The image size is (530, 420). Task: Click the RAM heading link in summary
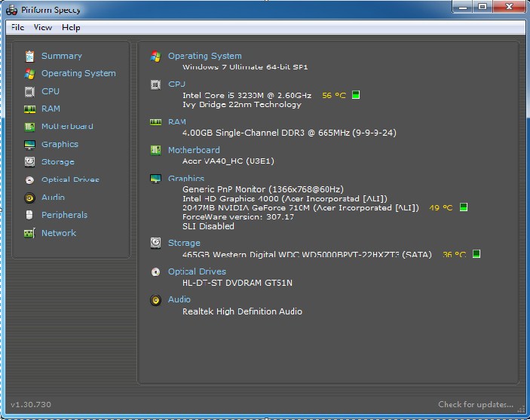point(177,121)
